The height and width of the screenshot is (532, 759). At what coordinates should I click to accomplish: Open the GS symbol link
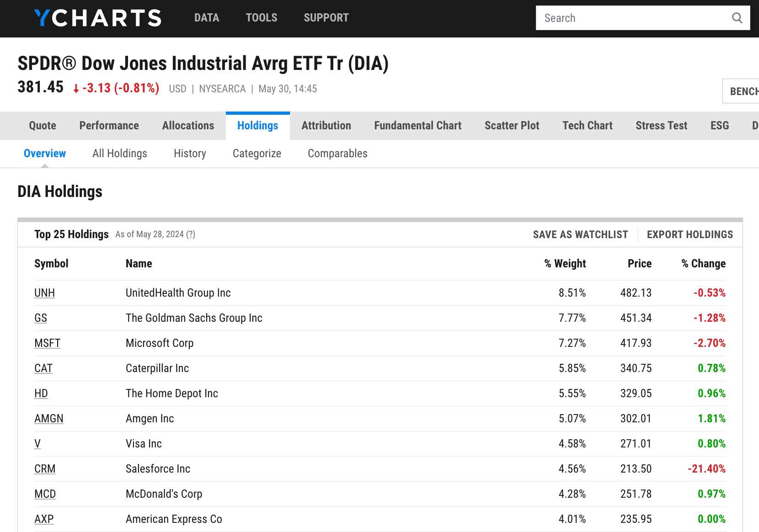click(x=41, y=318)
